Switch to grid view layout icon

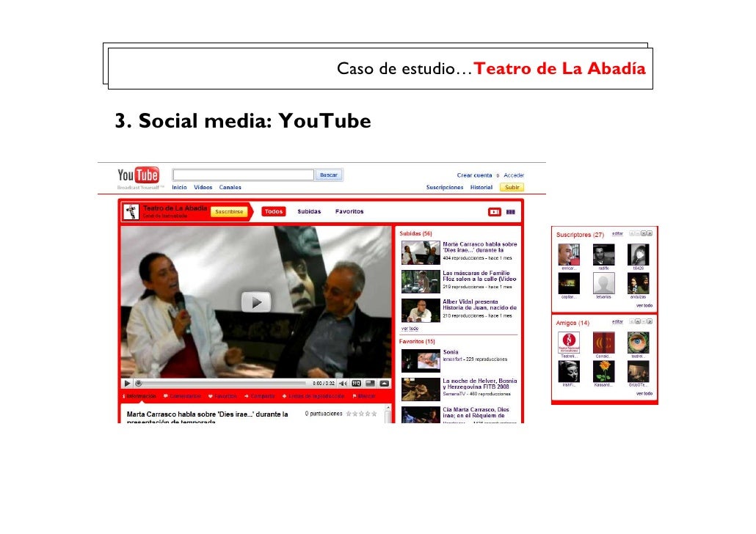[x=511, y=212]
